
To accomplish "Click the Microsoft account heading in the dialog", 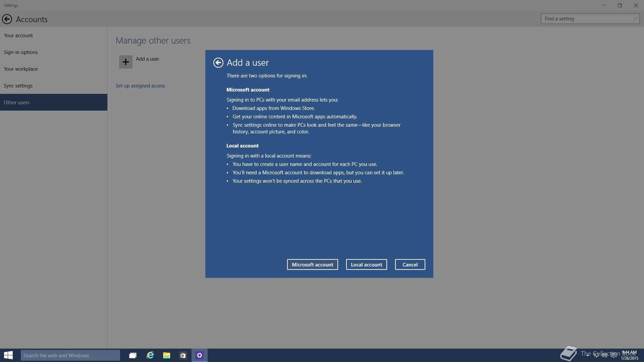I will 248,90.
